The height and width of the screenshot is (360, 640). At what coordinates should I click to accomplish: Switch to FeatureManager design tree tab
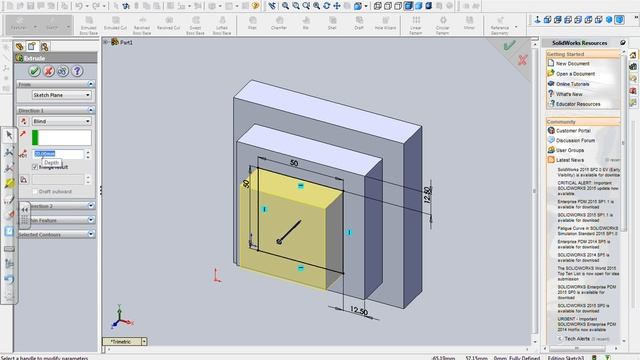(19, 47)
